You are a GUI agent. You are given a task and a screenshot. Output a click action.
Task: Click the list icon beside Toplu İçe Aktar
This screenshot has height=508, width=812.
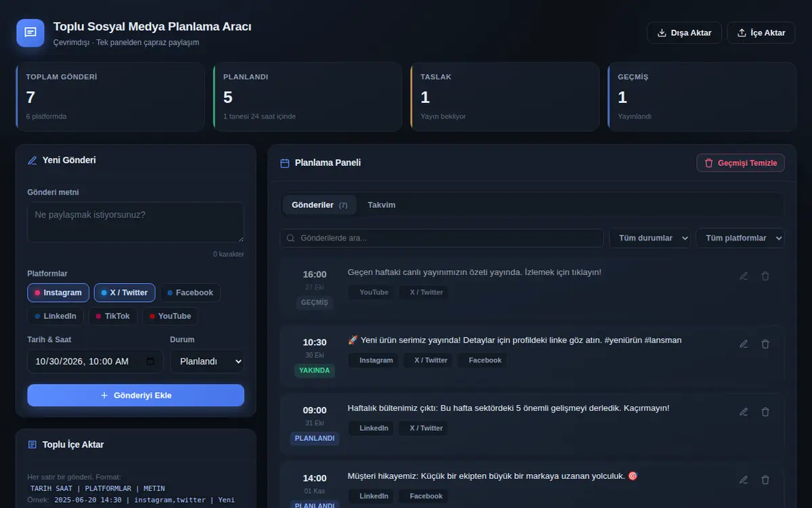pos(32,444)
